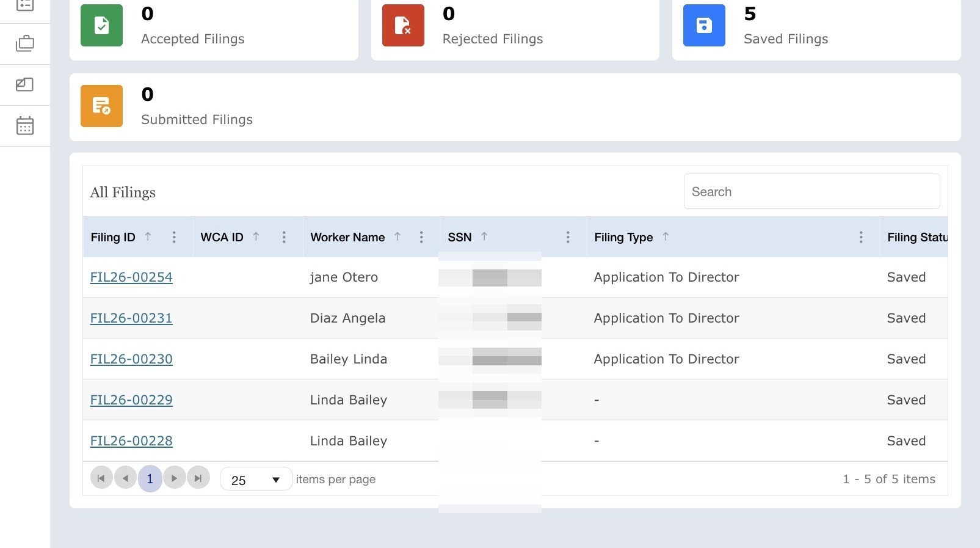980x548 pixels.
Task: Click the red Rejected Filings icon
Action: pyautogui.click(x=403, y=25)
